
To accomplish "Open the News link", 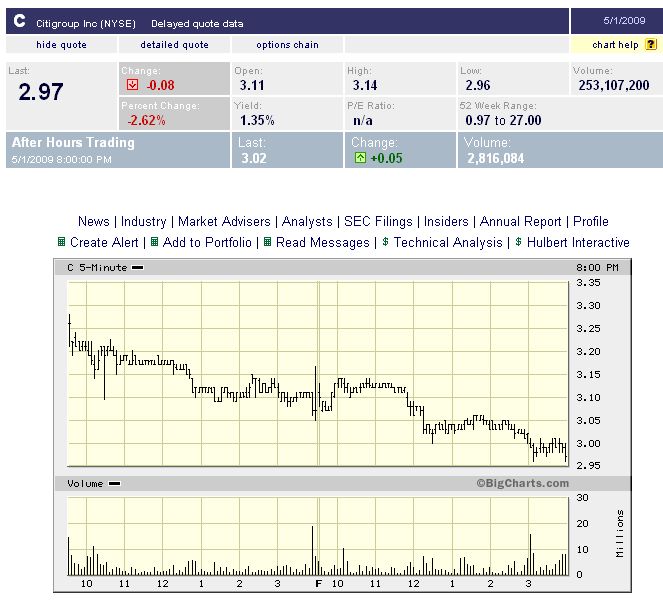I will coord(94,221).
